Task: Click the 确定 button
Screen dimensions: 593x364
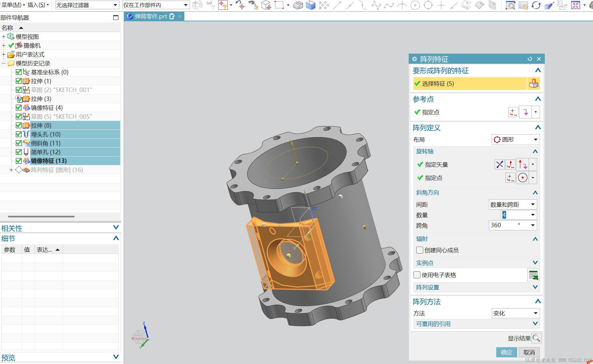Action: coord(506,352)
